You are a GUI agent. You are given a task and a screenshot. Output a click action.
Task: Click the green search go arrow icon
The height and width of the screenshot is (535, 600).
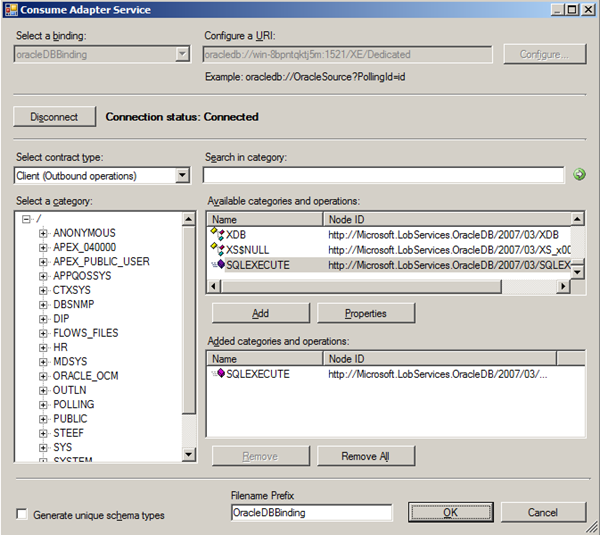click(x=579, y=175)
